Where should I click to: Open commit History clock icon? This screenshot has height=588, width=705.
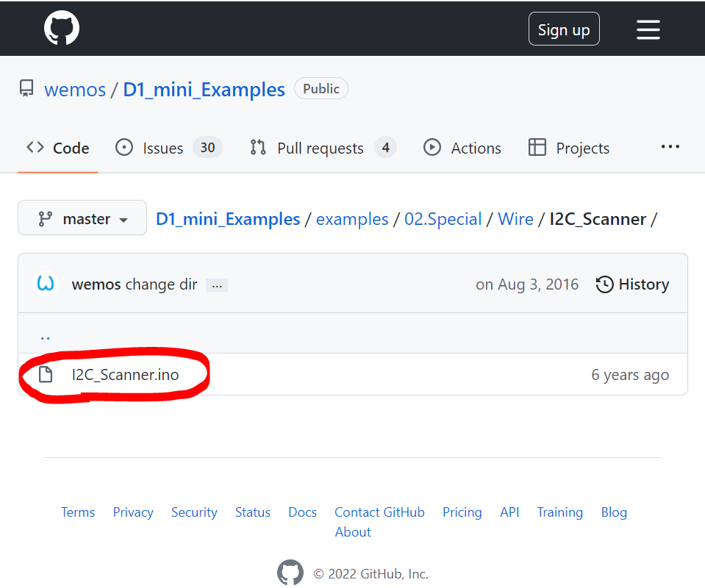click(604, 284)
